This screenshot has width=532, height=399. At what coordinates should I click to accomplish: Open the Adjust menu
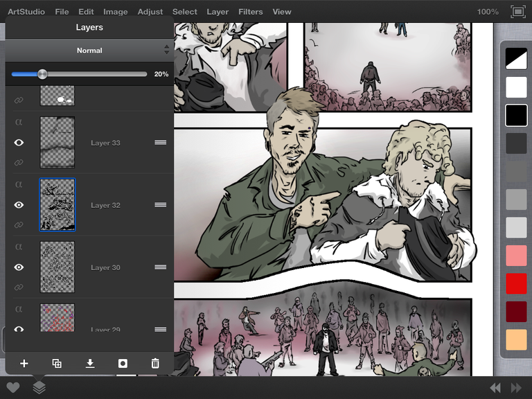tap(150, 12)
